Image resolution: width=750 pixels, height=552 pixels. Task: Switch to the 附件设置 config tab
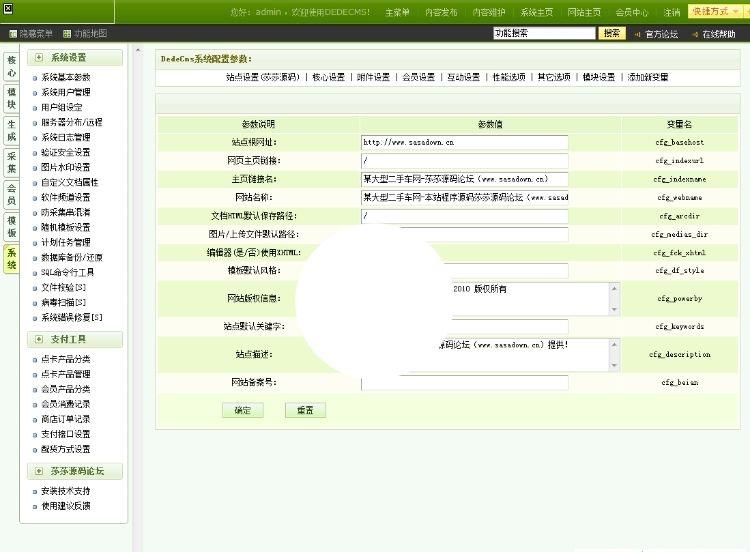pos(373,77)
